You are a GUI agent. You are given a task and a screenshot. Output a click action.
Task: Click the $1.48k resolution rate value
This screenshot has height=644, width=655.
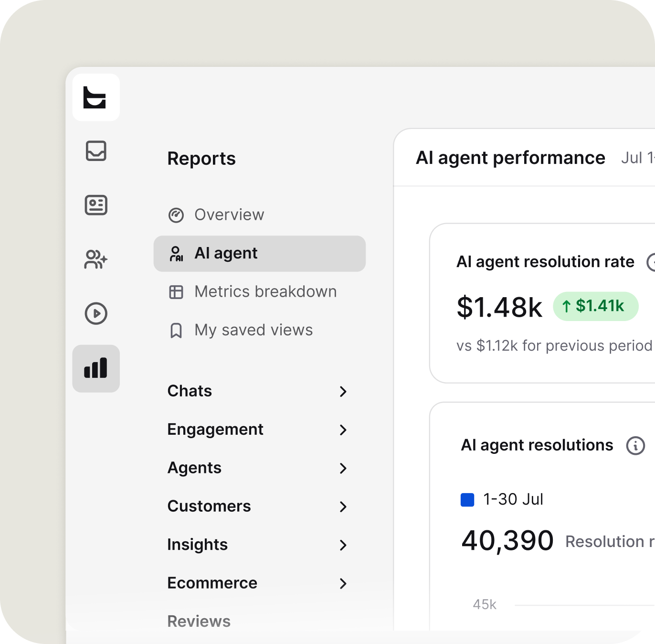pyautogui.click(x=499, y=307)
